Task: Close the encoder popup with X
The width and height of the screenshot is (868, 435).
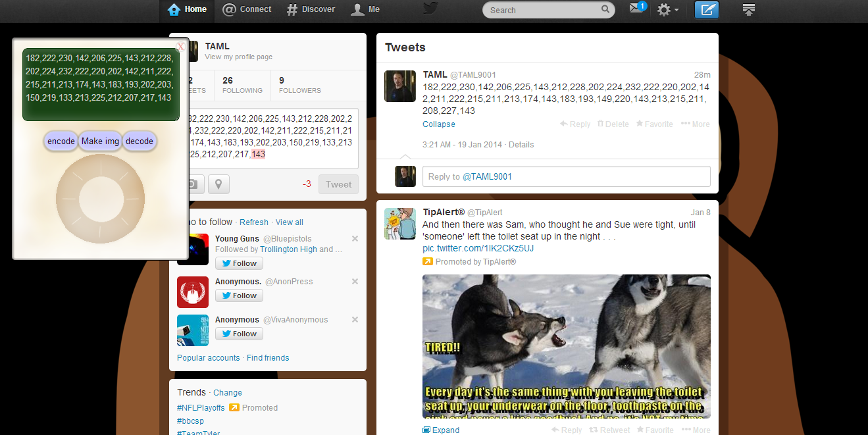Action: point(180,47)
